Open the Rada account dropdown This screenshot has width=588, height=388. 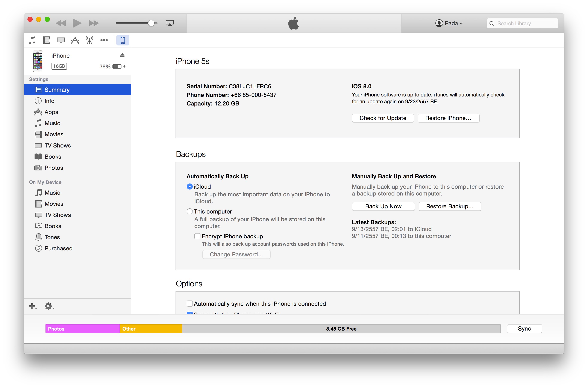click(x=449, y=23)
